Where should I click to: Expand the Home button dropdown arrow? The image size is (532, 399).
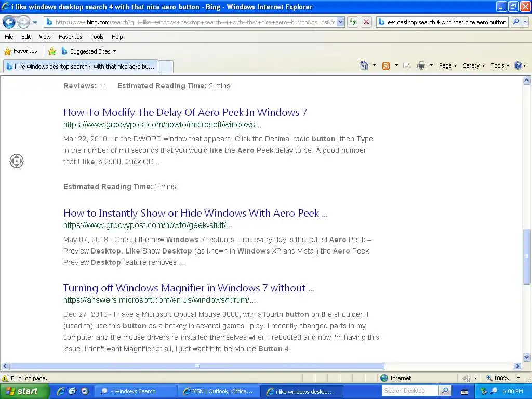pyautogui.click(x=374, y=65)
